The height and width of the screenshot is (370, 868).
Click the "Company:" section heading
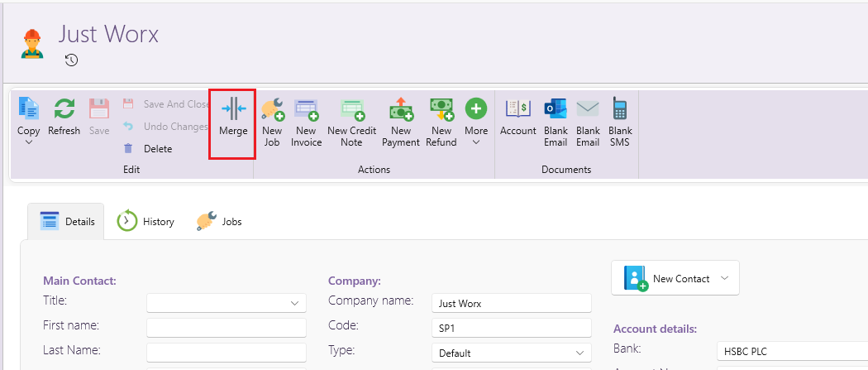coord(355,281)
